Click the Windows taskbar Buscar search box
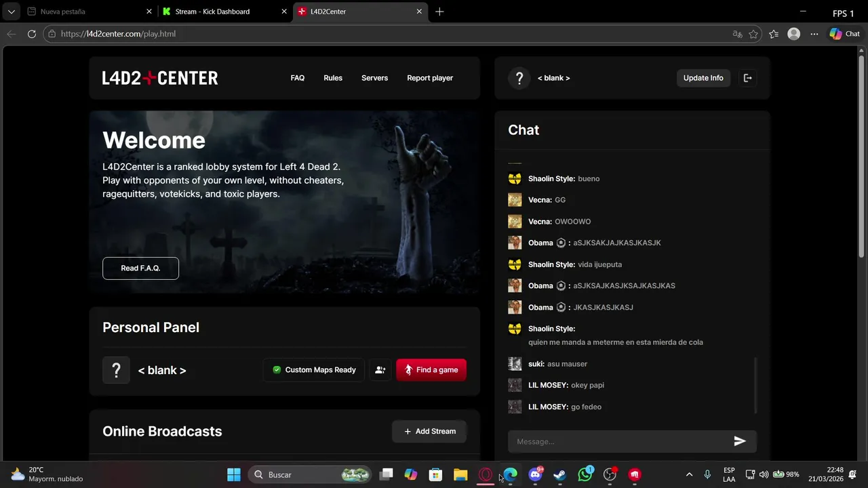 (x=310, y=474)
